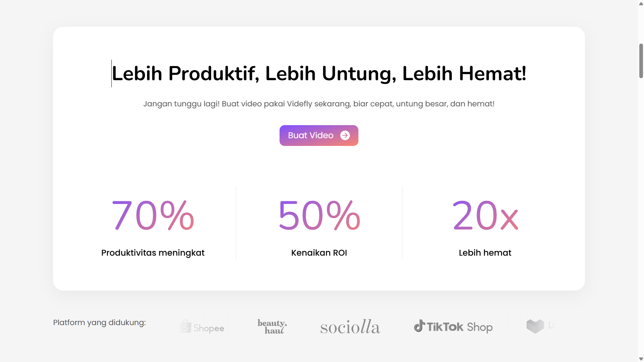Open the beauty haul logo

point(272,326)
